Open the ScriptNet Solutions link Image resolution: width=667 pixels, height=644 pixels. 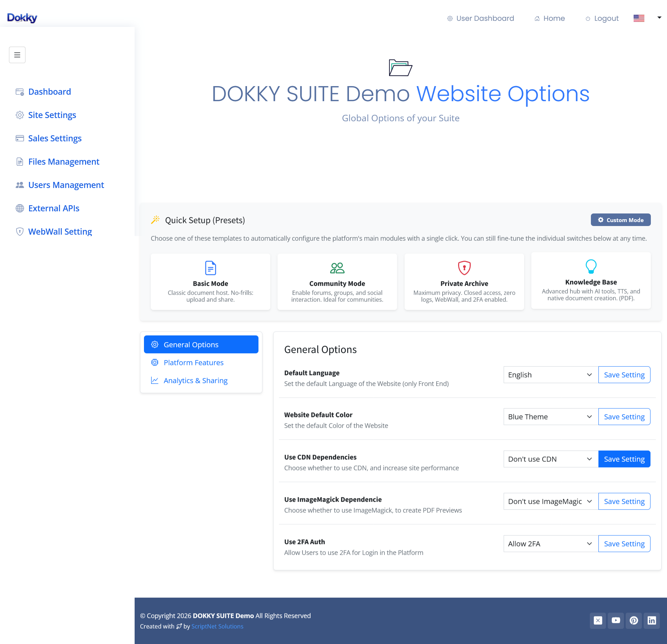click(x=217, y=626)
